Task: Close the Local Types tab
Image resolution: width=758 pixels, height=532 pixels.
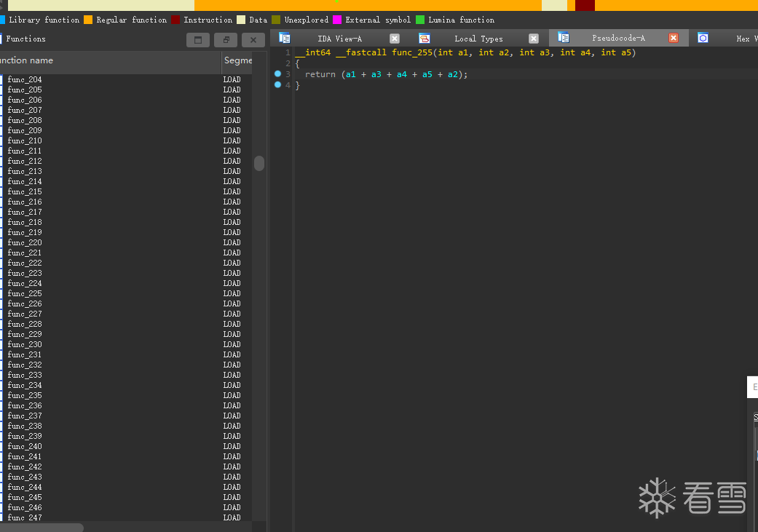Action: click(534, 39)
